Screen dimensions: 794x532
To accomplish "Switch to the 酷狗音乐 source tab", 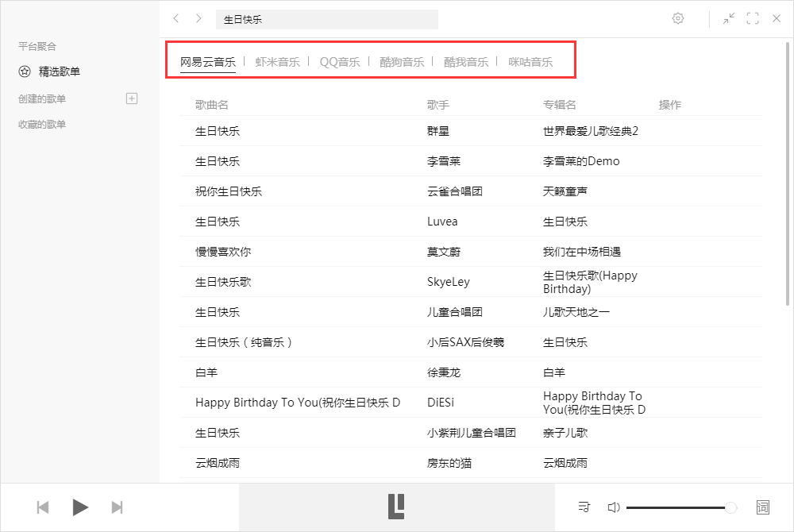I will [403, 60].
